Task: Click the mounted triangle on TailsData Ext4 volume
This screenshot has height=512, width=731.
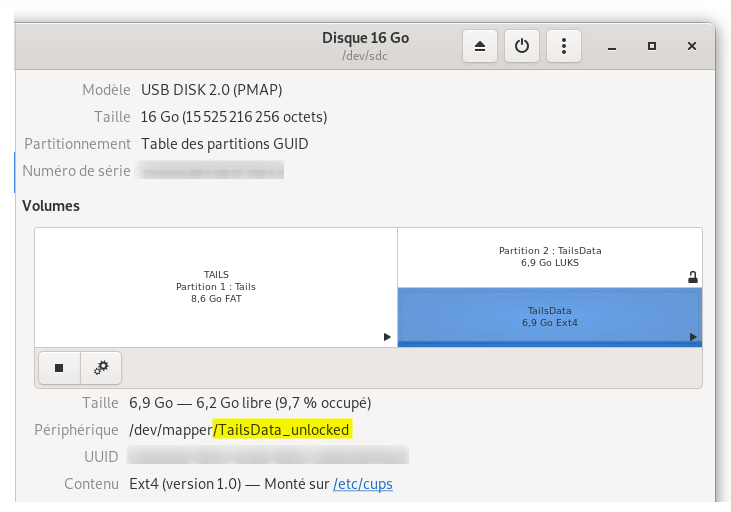Action: [693, 338]
